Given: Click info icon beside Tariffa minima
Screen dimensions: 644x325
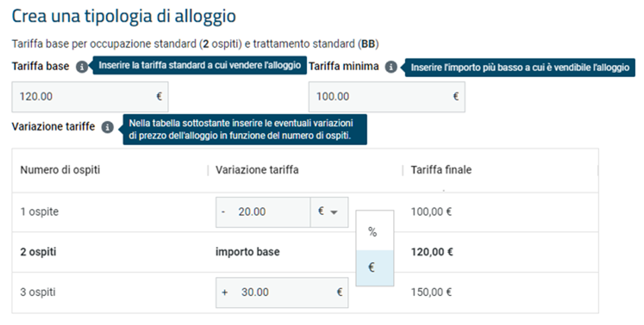Looking at the screenshot, I should point(391,67).
